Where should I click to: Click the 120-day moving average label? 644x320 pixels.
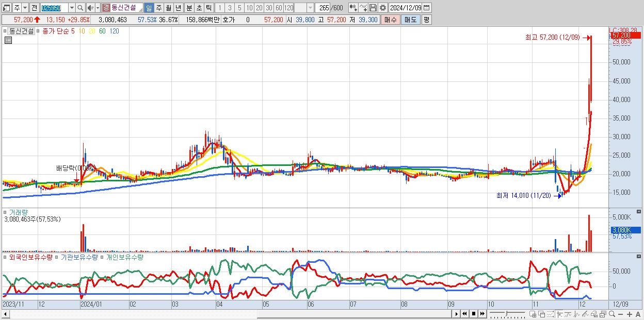tap(115, 31)
